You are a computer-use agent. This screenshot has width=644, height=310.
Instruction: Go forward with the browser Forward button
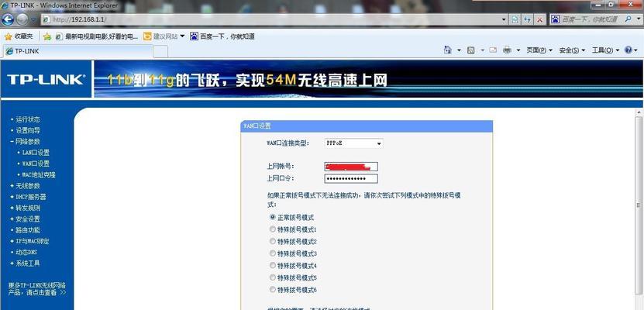point(22,19)
